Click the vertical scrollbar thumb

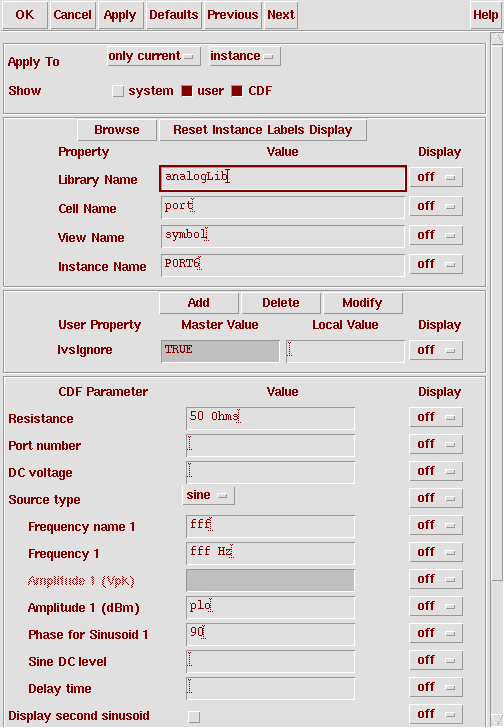point(497,312)
